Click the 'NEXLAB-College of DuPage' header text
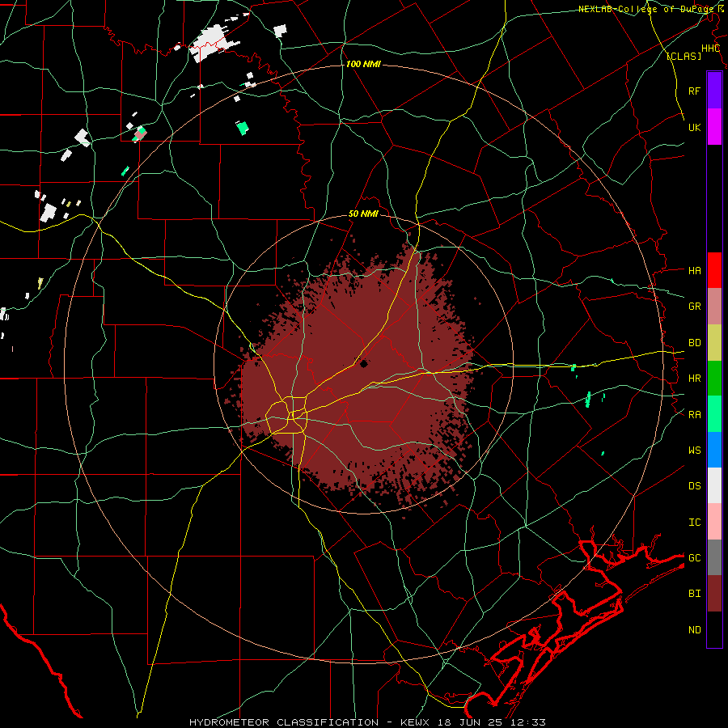Screen dimensions: 728x728 [x=645, y=9]
